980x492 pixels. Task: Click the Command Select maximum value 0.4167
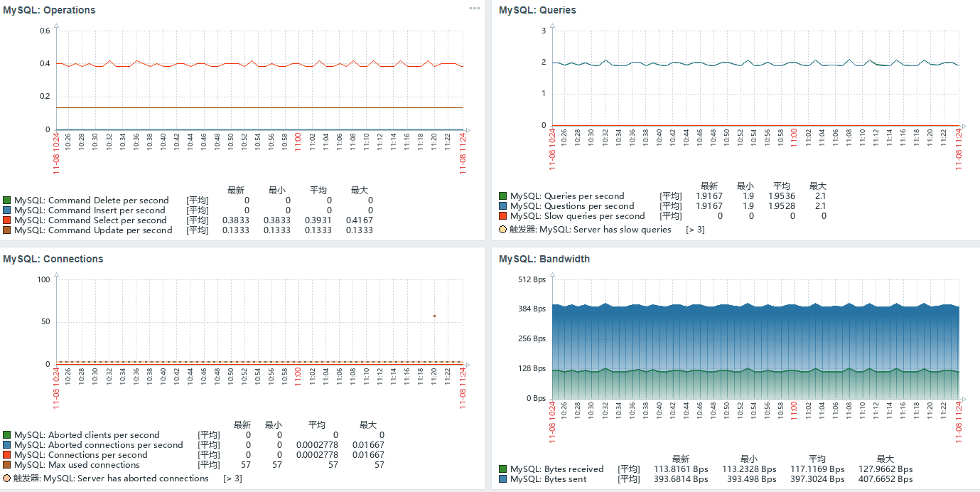coord(360,220)
